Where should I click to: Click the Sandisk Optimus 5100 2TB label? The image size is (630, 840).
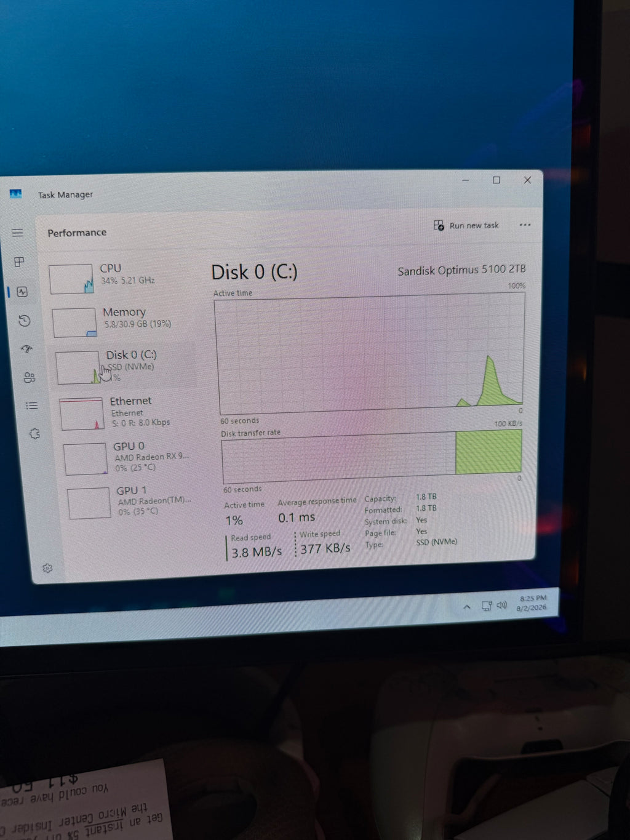pyautogui.click(x=461, y=270)
